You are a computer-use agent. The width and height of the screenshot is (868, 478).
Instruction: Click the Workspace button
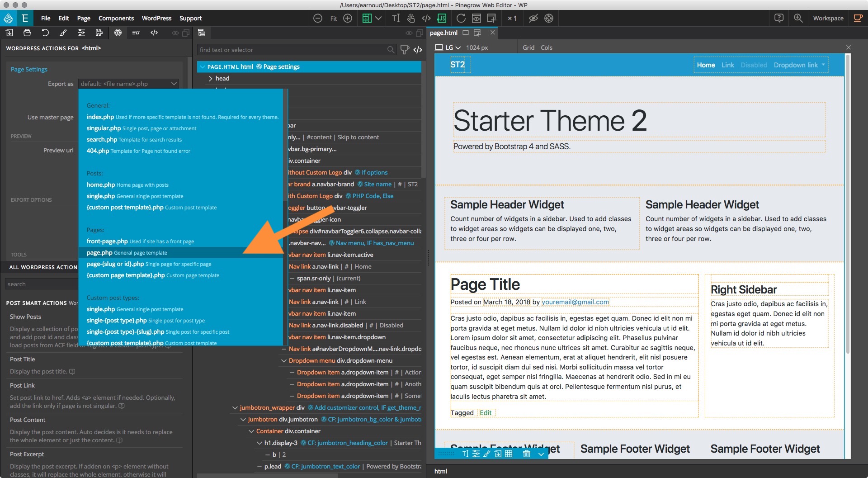click(x=828, y=18)
